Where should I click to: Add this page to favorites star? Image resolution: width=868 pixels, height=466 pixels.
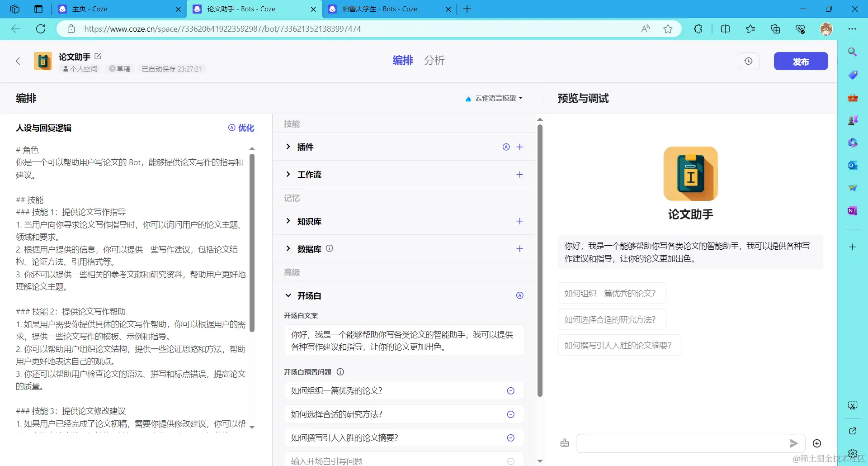coord(668,29)
